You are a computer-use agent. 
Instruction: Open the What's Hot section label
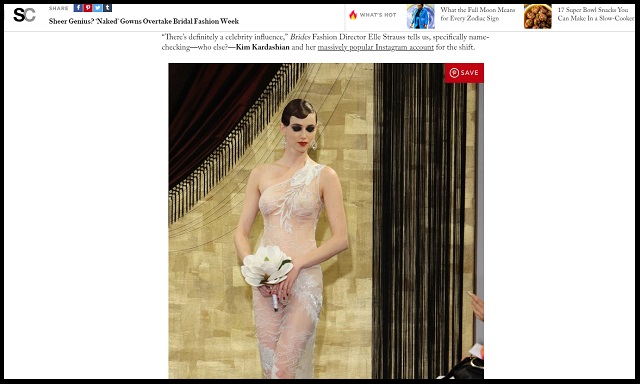[x=378, y=15]
